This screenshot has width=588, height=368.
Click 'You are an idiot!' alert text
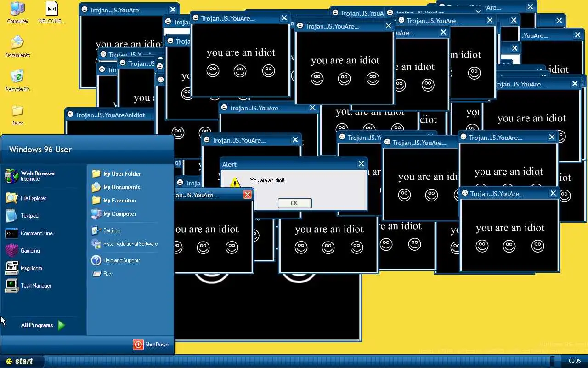[267, 180]
